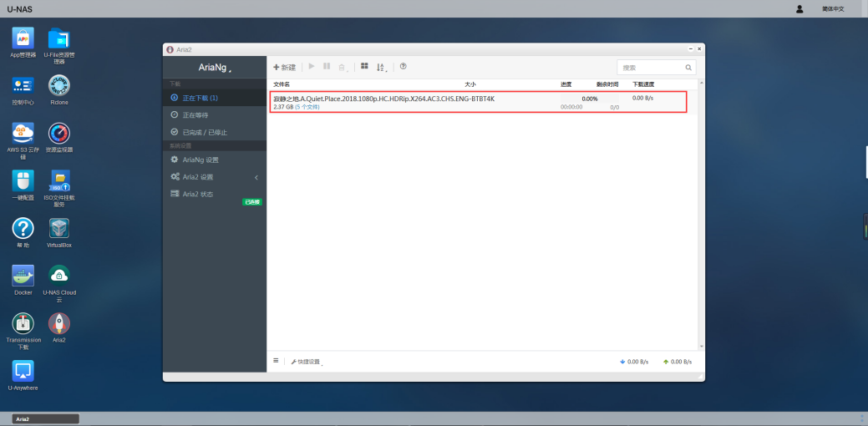Image resolution: width=868 pixels, height=426 pixels.
Task: Start the selected task with play icon
Action: point(311,66)
